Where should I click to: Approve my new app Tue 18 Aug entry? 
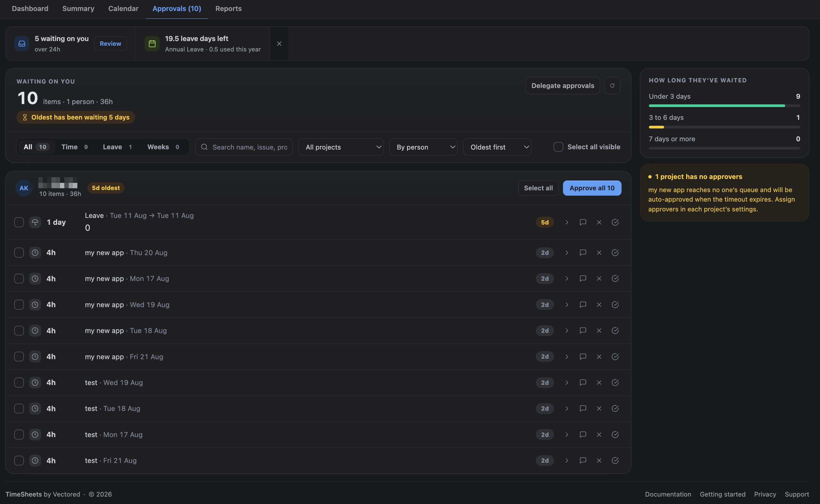click(615, 331)
